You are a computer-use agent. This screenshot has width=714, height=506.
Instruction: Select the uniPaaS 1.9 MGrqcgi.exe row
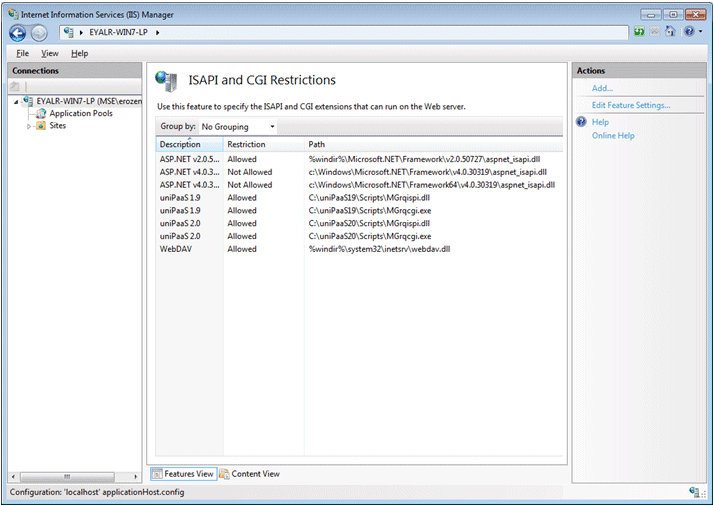pyautogui.click(x=359, y=210)
